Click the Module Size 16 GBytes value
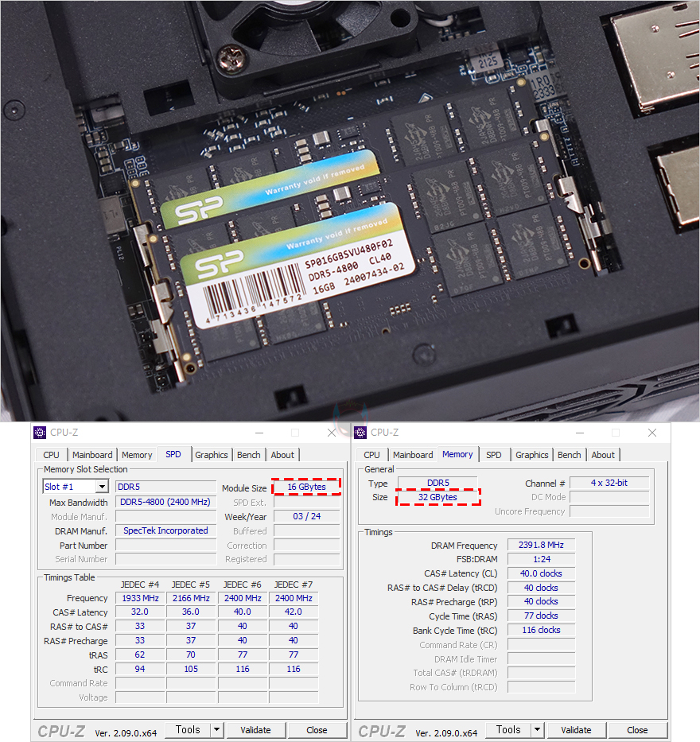Screen dimensions: 700x742 click(307, 487)
